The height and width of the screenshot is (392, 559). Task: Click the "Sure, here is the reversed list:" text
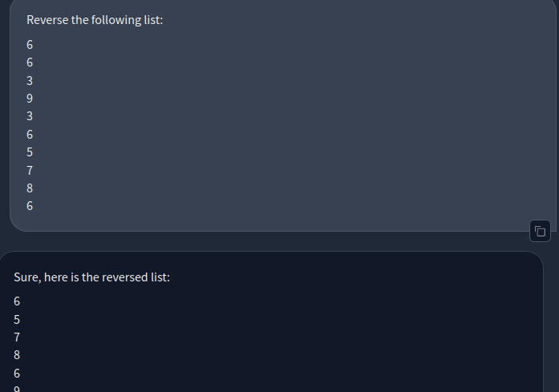tap(92, 277)
